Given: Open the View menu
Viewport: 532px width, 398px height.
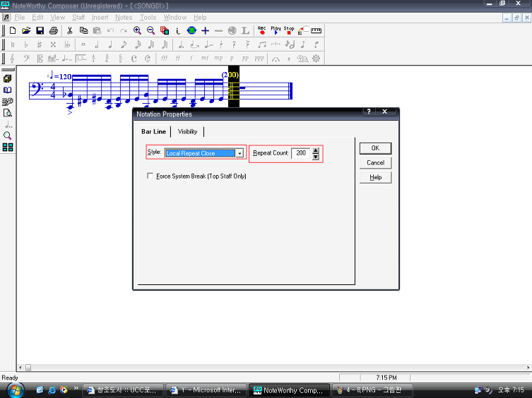Looking at the screenshot, I should pos(58,18).
